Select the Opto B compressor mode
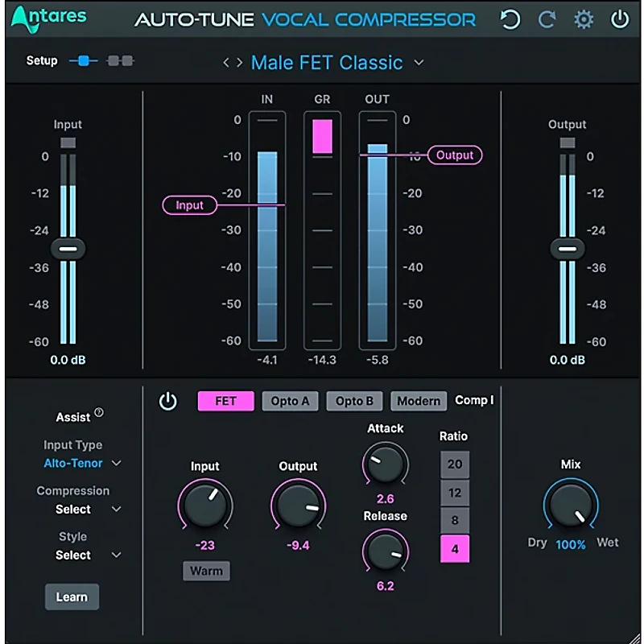This screenshot has height=644, width=644. coord(354,401)
